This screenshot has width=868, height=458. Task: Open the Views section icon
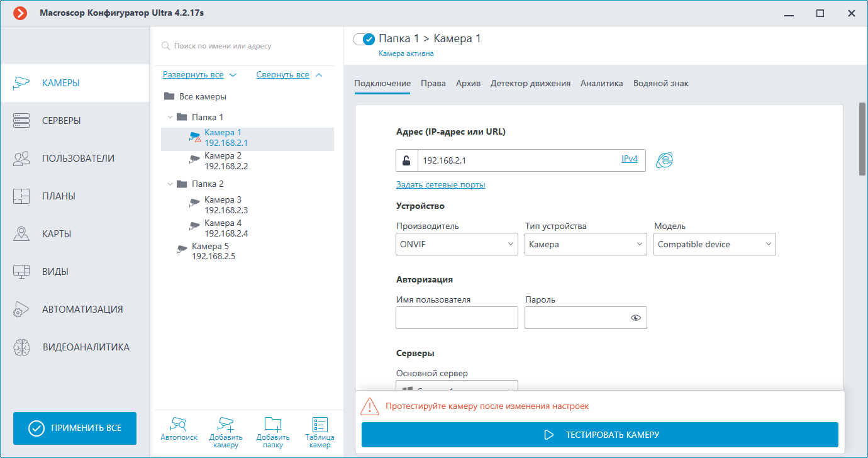click(21, 271)
